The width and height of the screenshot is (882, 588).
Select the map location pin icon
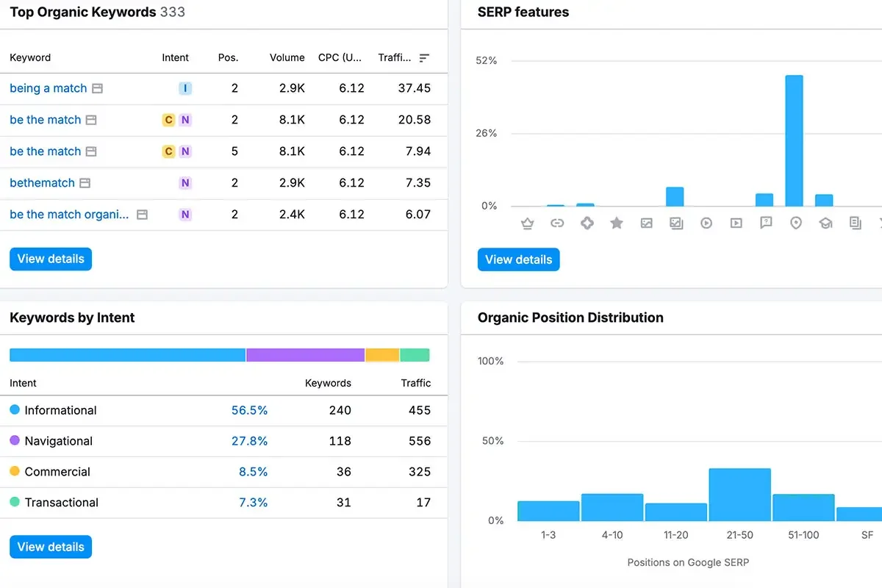tap(795, 223)
